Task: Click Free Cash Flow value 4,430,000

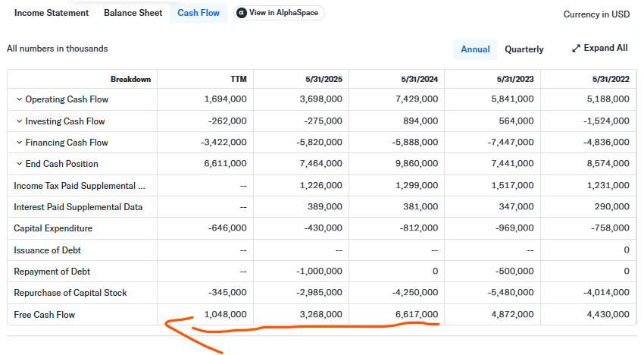Action: tap(608, 314)
